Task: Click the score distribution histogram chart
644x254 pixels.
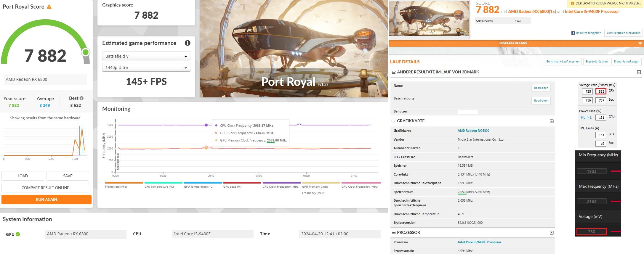Action: (45, 143)
